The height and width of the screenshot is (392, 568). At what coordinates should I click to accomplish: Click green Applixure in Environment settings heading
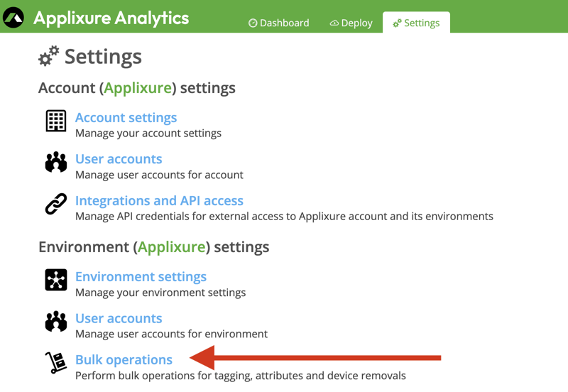click(x=172, y=247)
